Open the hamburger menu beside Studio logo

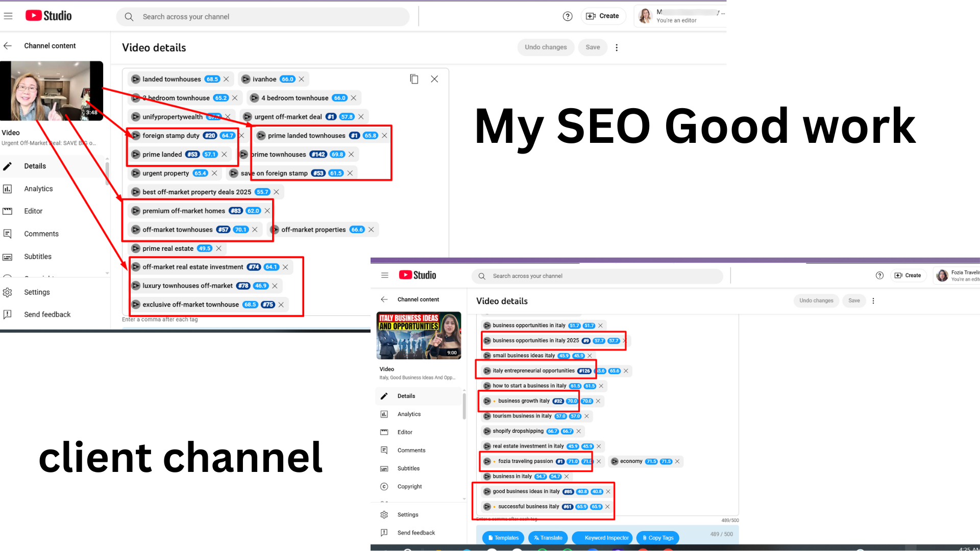click(8, 16)
